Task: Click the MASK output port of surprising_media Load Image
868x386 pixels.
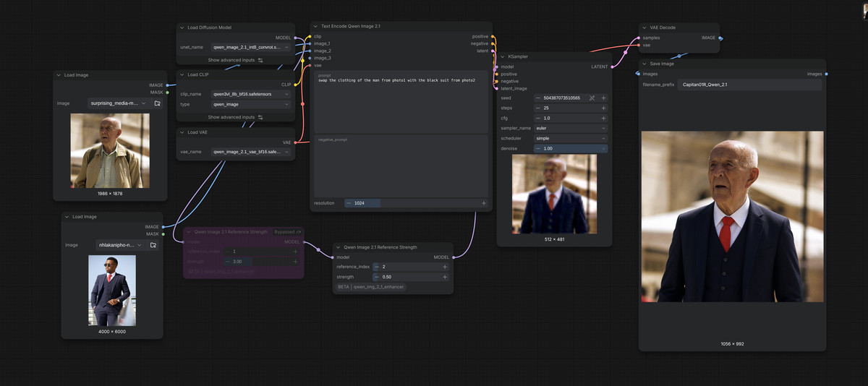Action: 167,93
